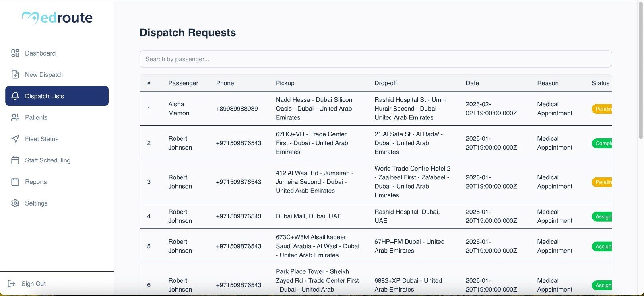Click the 6882+XP Dubai drop-off
644x296 pixels.
[x=408, y=285]
